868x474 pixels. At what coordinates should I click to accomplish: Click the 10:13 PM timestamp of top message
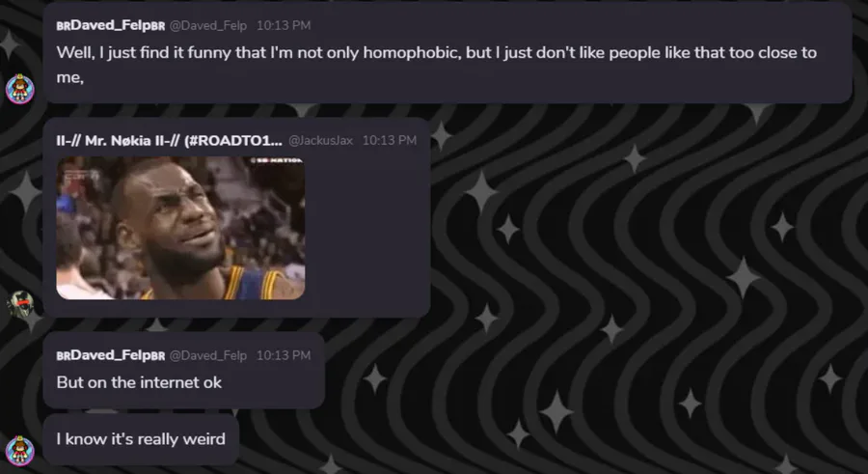[x=284, y=25]
